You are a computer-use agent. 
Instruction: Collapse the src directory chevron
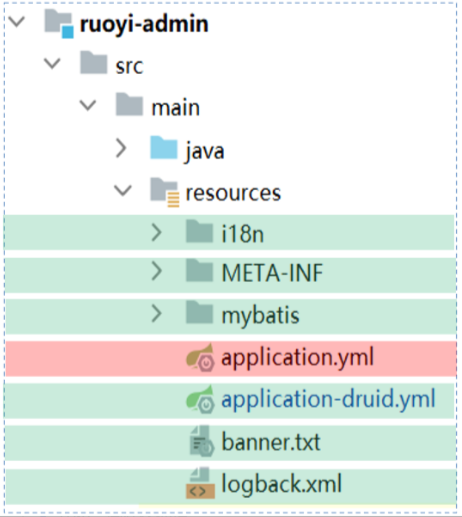tap(52, 63)
